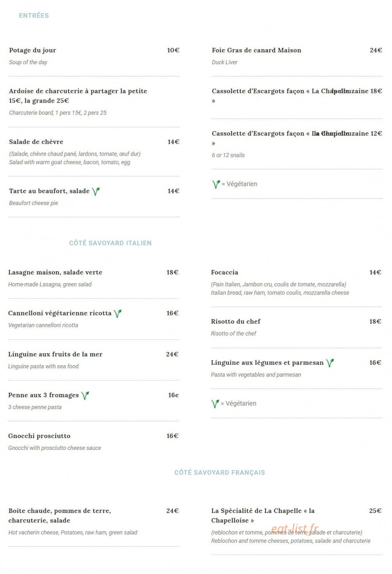Select the CÔTÉ SAVOYARD ITALIEN heading
Screen dimensions: 392x574
tap(110, 243)
